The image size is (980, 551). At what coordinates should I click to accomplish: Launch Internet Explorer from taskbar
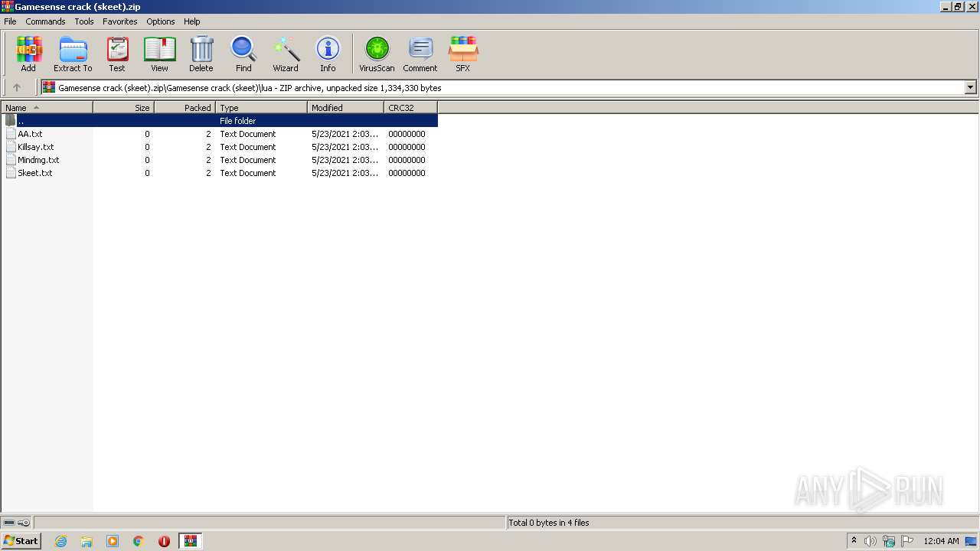pos(61,541)
